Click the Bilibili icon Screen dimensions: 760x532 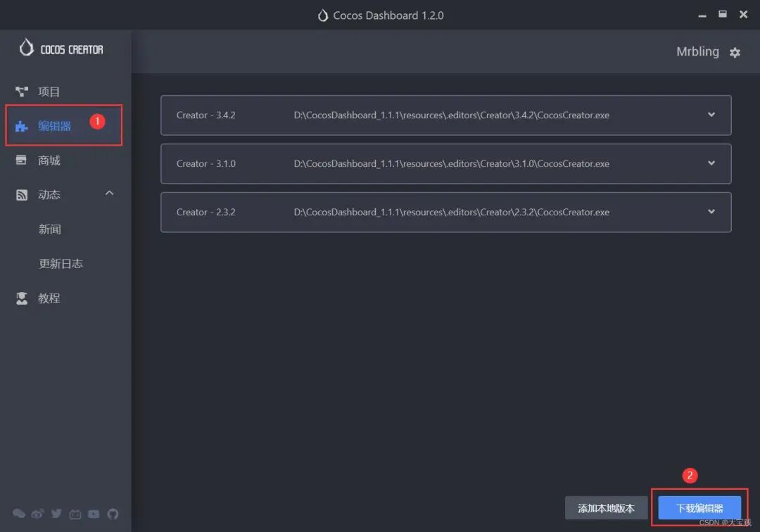[75, 514]
